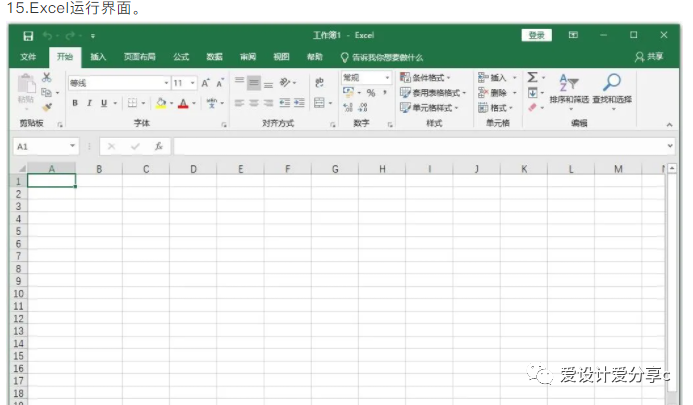Toggle Underline formatting
This screenshot has height=405, width=693.
104,103
